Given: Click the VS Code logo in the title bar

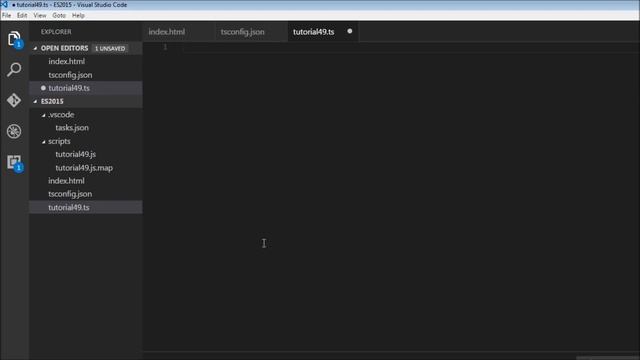Looking at the screenshot, I should point(4,4).
